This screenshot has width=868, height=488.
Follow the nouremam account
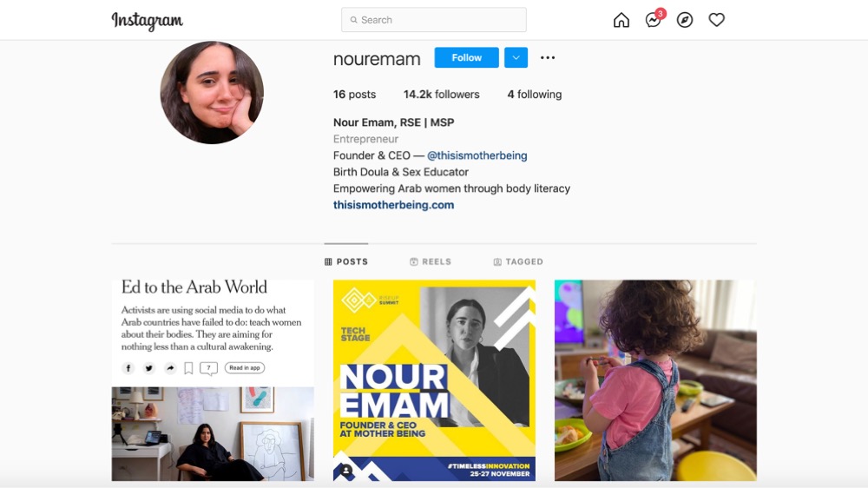467,57
